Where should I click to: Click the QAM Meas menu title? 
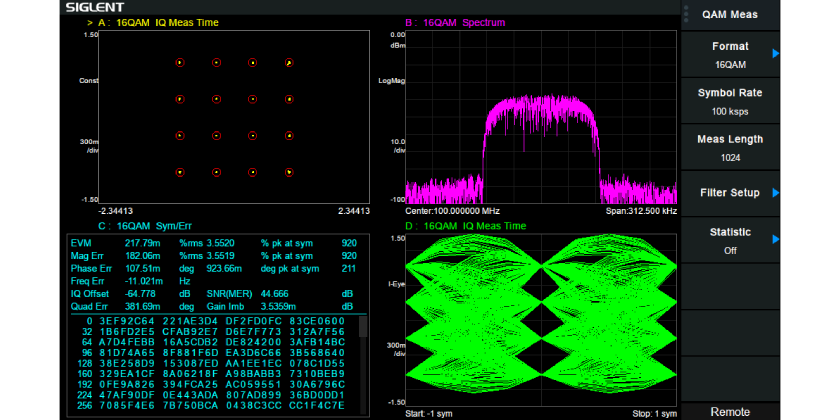point(730,14)
